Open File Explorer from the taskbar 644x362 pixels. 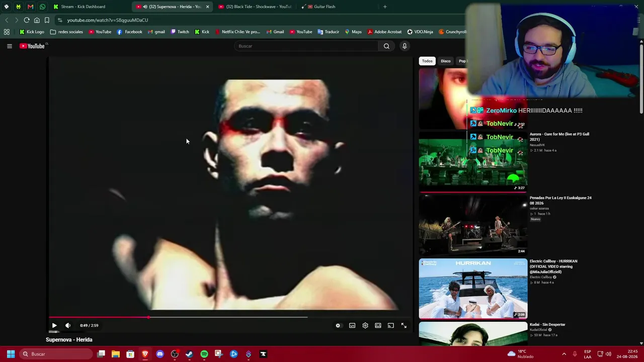point(116,354)
